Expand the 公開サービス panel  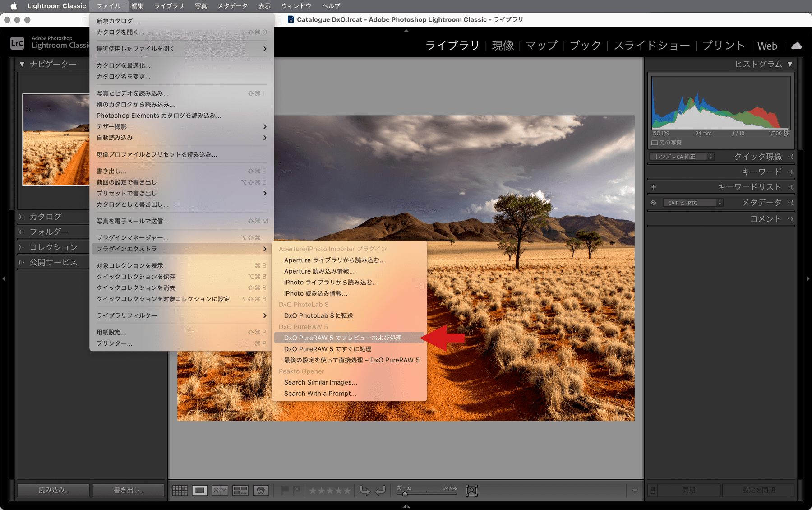(x=22, y=262)
